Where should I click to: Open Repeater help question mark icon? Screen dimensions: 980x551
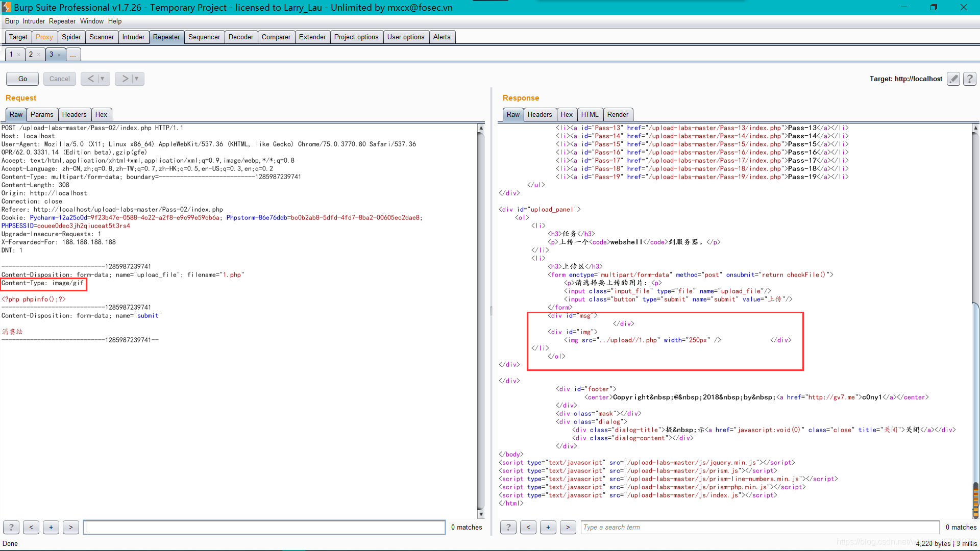tap(970, 79)
